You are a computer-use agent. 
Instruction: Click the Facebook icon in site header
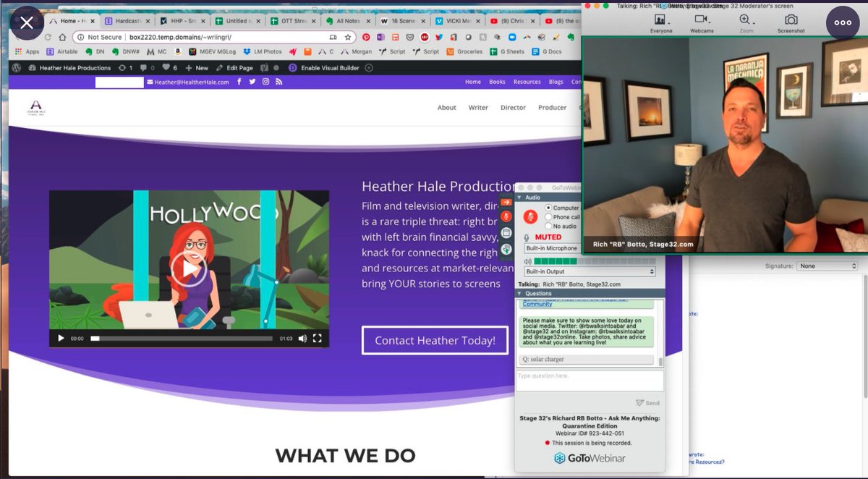tap(239, 82)
